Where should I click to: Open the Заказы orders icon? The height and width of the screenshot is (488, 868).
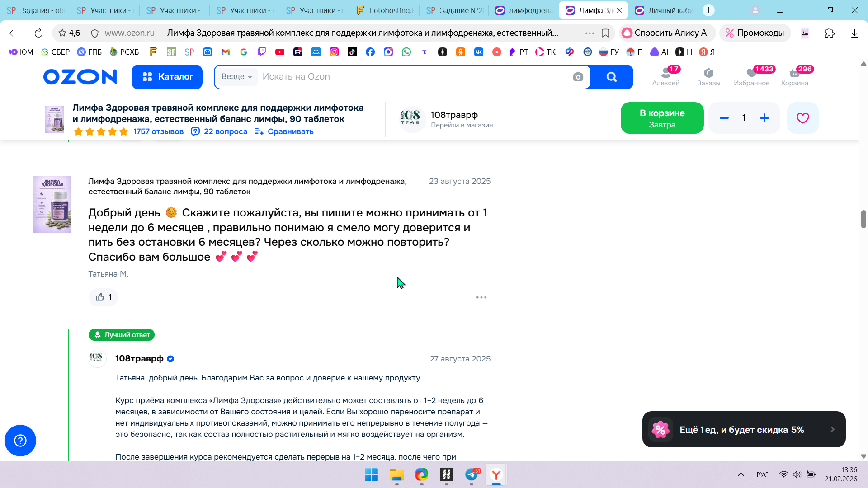tap(708, 76)
